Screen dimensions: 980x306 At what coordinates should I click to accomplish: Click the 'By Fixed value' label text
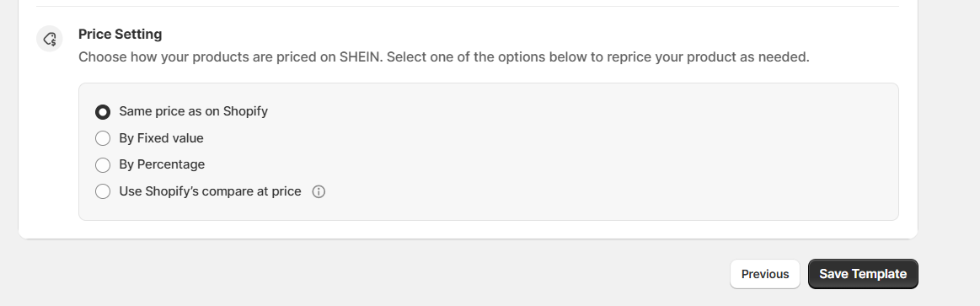click(161, 138)
